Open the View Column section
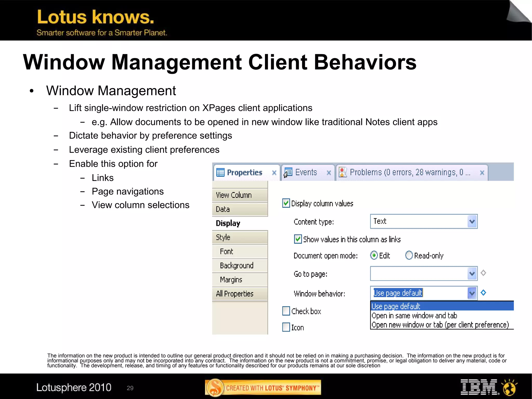The image size is (532, 399). (240, 195)
